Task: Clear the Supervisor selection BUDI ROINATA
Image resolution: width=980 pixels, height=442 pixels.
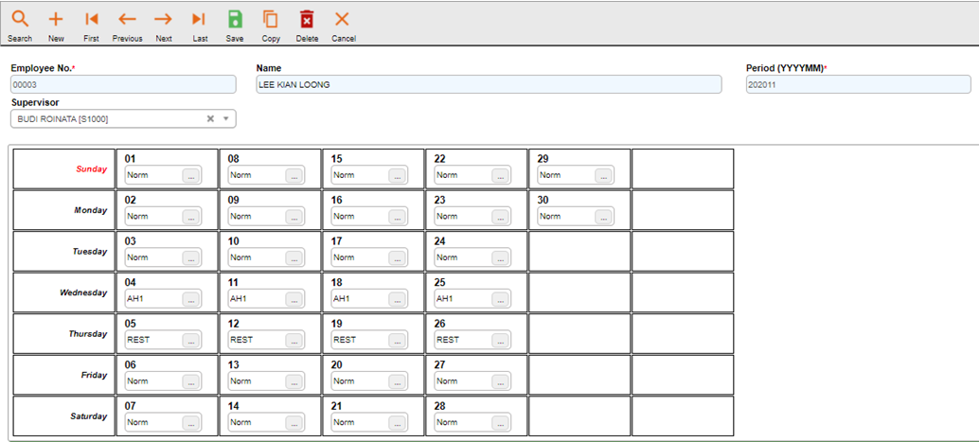Action: coord(210,119)
